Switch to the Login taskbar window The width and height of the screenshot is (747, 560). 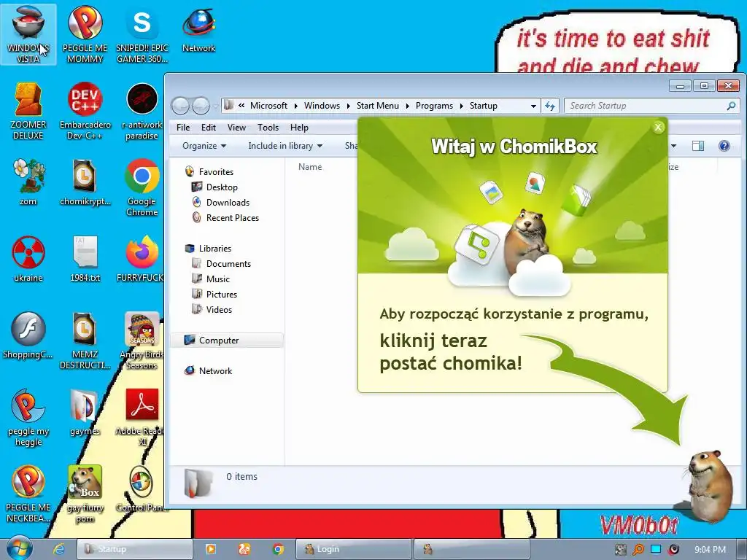354,549
